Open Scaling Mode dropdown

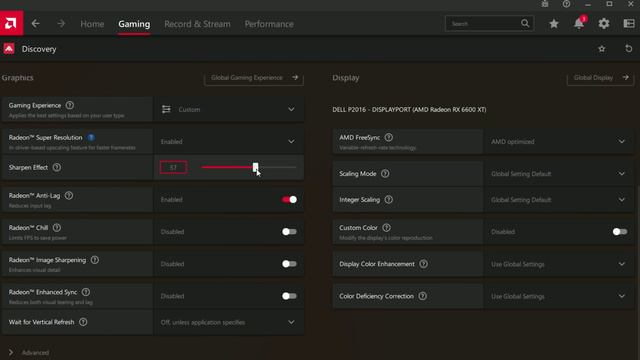(559, 174)
